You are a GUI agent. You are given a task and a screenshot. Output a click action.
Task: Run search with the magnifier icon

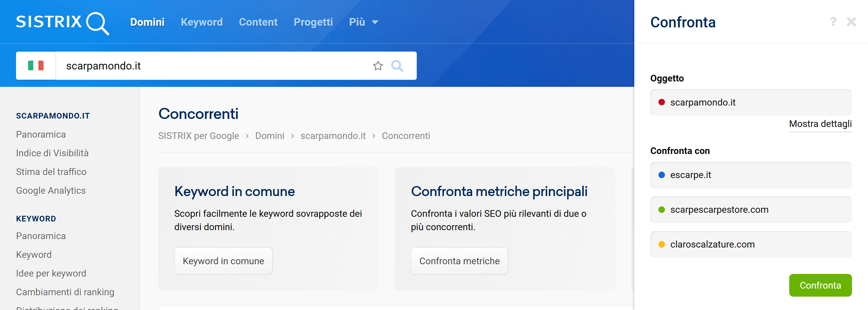397,66
